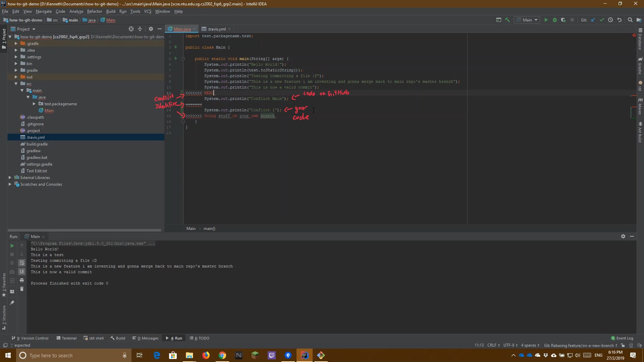
Task: Toggle the Maven side tool window
Action: click(640, 106)
